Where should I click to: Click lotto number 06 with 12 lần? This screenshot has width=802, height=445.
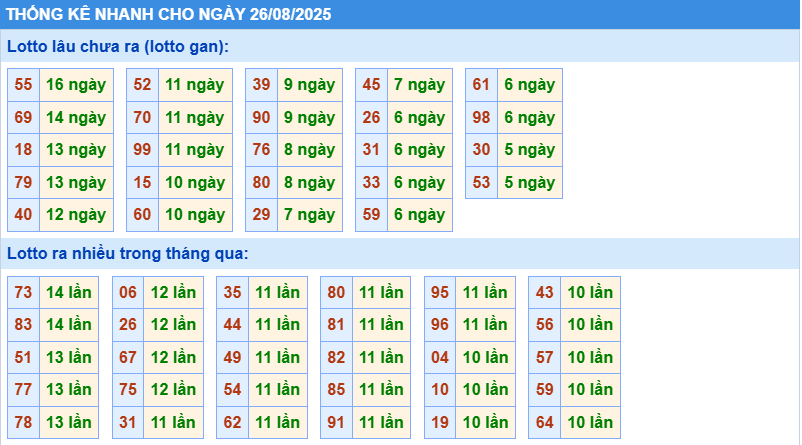[128, 293]
